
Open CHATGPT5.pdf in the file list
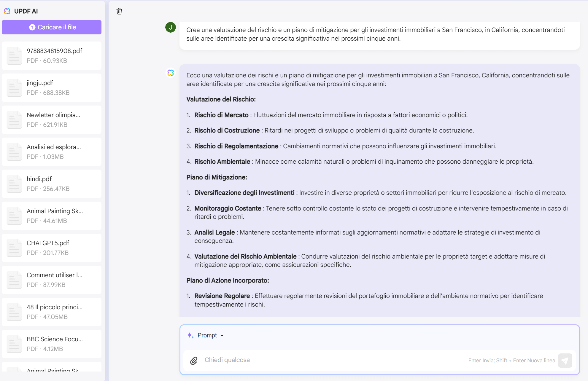[52, 248]
